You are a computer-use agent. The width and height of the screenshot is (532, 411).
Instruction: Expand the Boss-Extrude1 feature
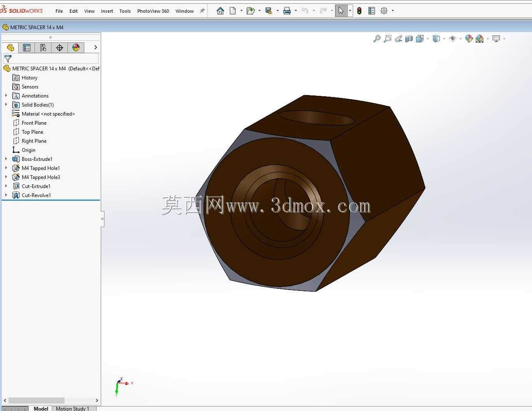pyautogui.click(x=6, y=159)
